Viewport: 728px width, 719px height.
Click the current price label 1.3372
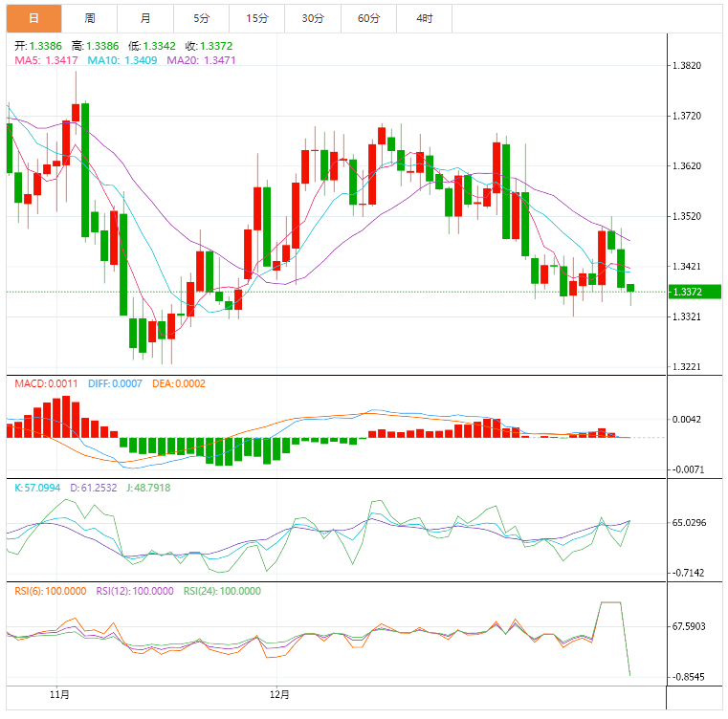(695, 292)
